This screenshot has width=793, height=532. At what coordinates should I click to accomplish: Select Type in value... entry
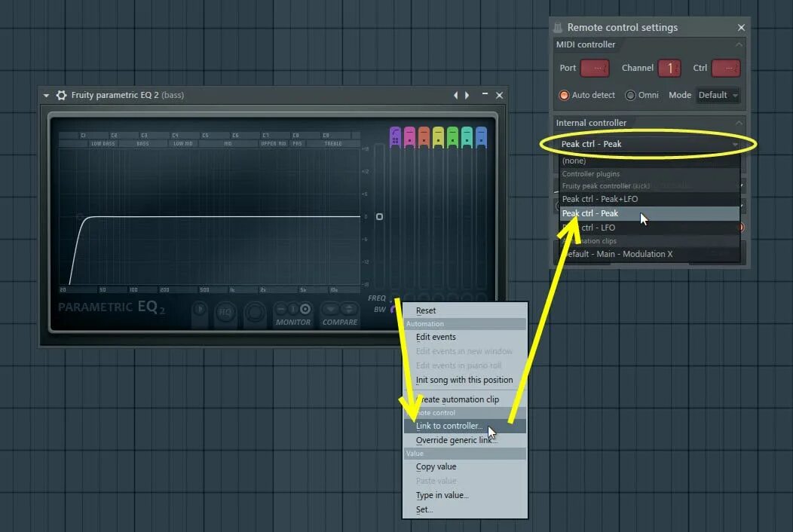465,495
